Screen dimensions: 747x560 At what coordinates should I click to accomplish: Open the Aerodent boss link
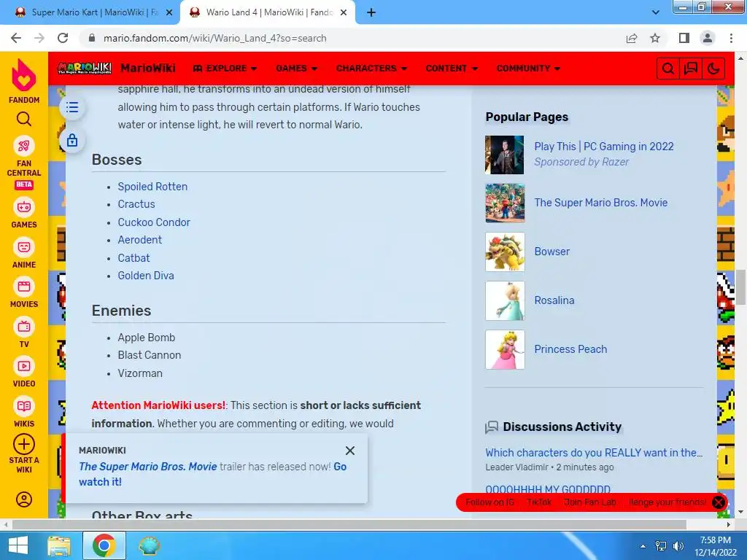tap(139, 240)
